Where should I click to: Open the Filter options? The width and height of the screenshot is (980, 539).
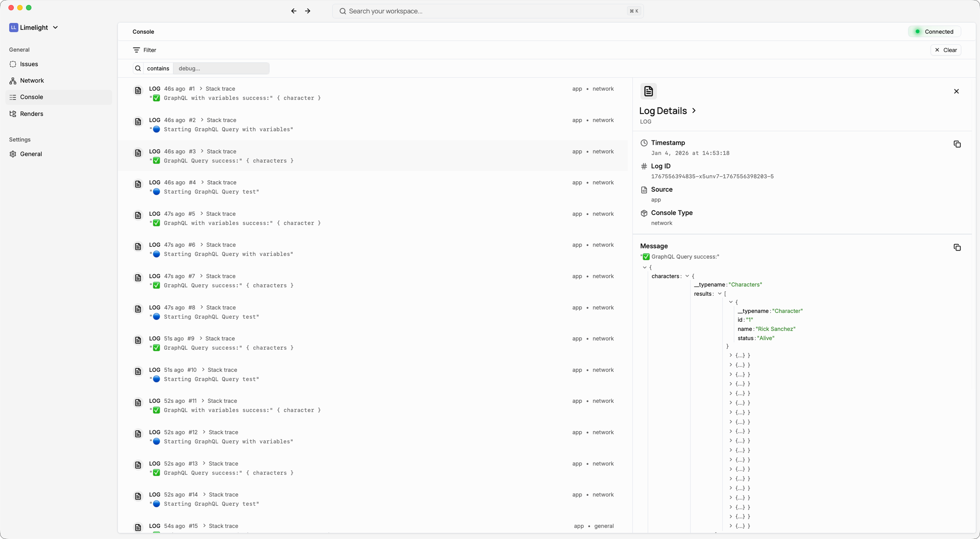click(144, 50)
